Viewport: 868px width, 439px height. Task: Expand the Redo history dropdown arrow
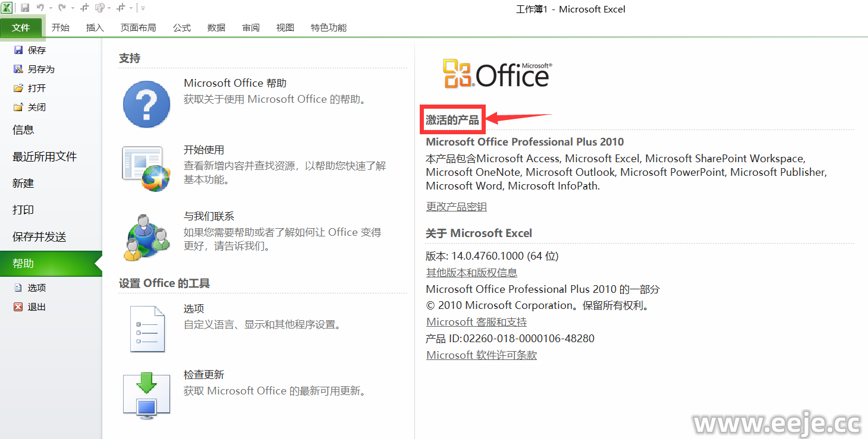point(71,8)
